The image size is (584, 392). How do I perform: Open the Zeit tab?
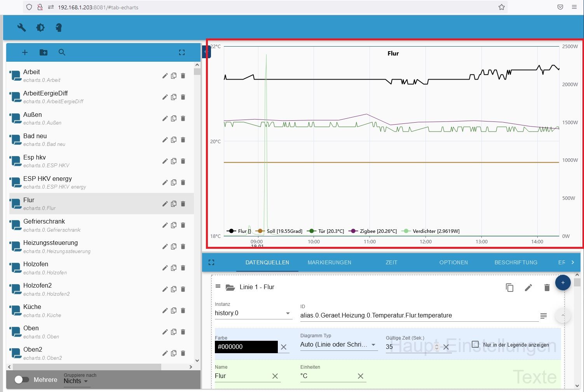click(x=391, y=262)
